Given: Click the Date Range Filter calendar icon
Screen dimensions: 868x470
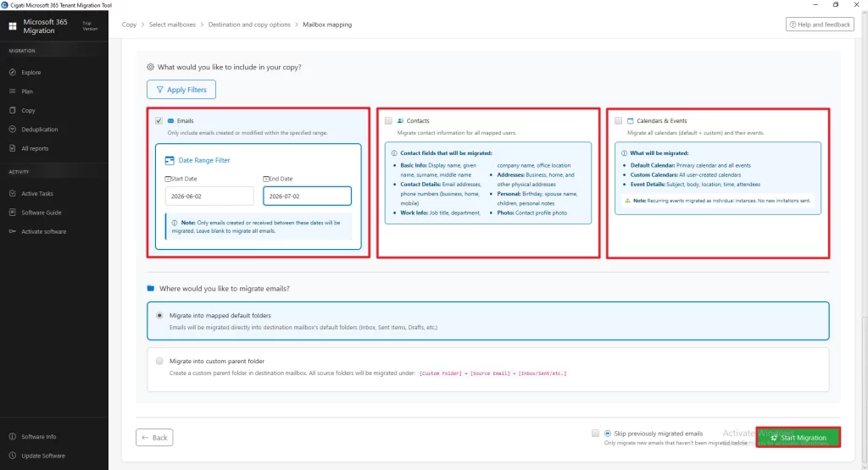Looking at the screenshot, I should 170,160.
